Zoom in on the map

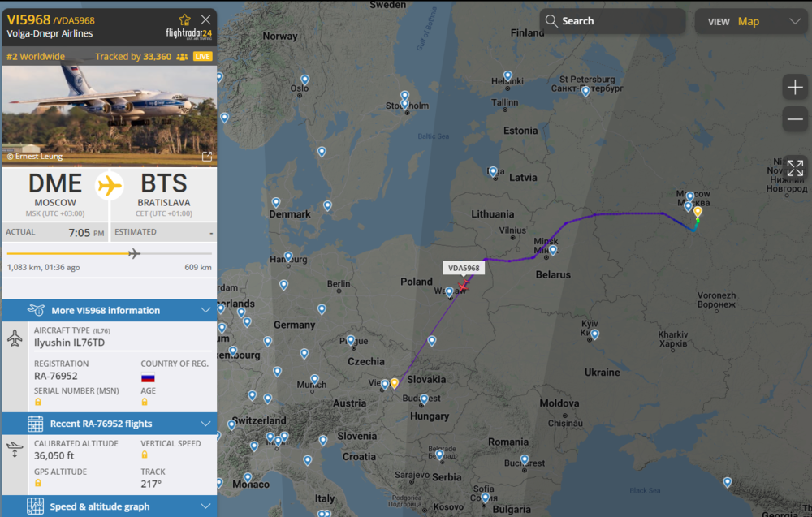pyautogui.click(x=795, y=88)
